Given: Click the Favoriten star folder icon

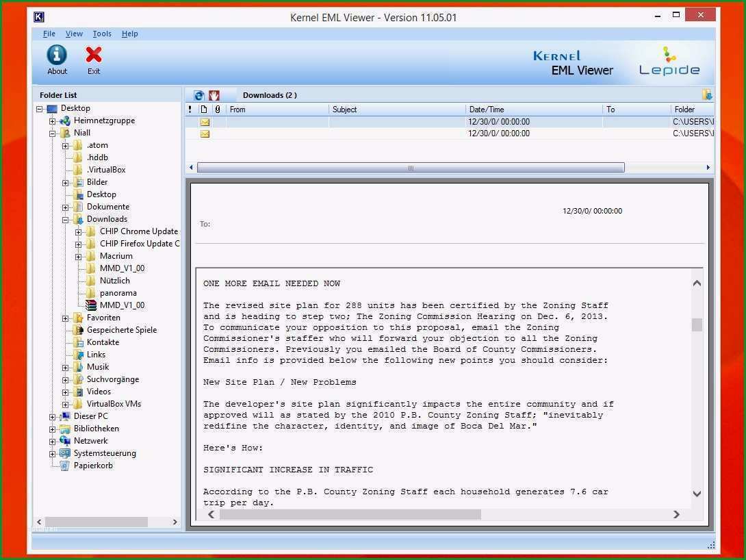Looking at the screenshot, I should pos(78,318).
